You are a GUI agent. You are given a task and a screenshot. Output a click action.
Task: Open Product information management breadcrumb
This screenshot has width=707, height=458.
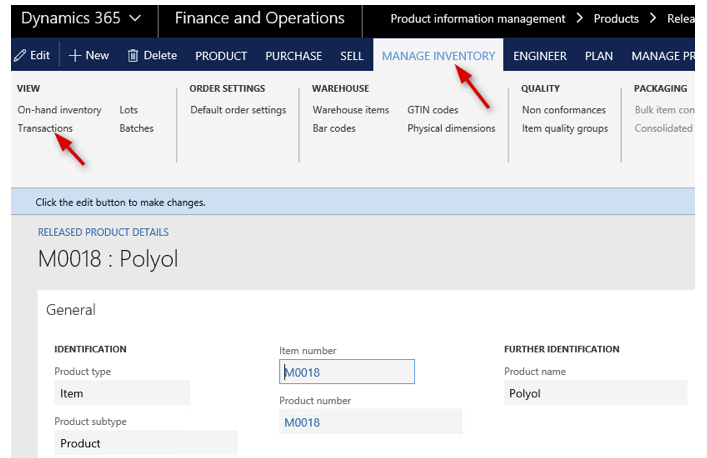click(477, 19)
